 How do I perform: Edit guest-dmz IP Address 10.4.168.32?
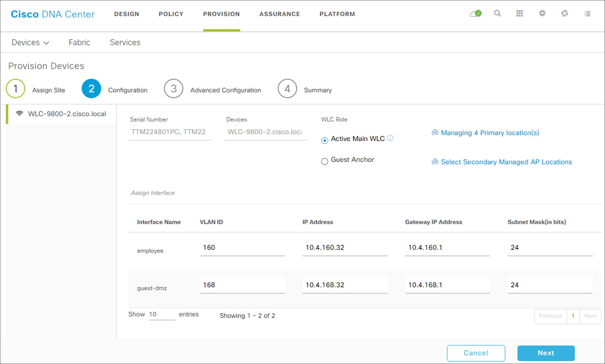click(x=345, y=285)
